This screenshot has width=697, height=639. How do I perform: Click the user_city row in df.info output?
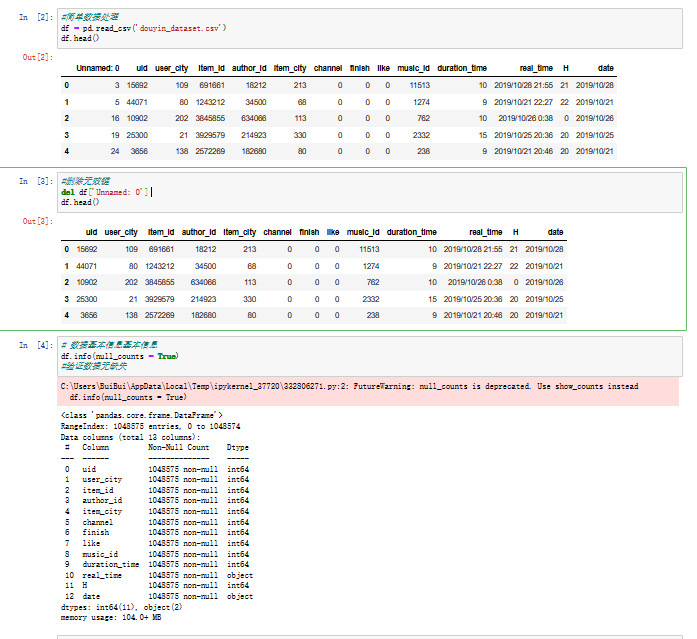click(157, 479)
